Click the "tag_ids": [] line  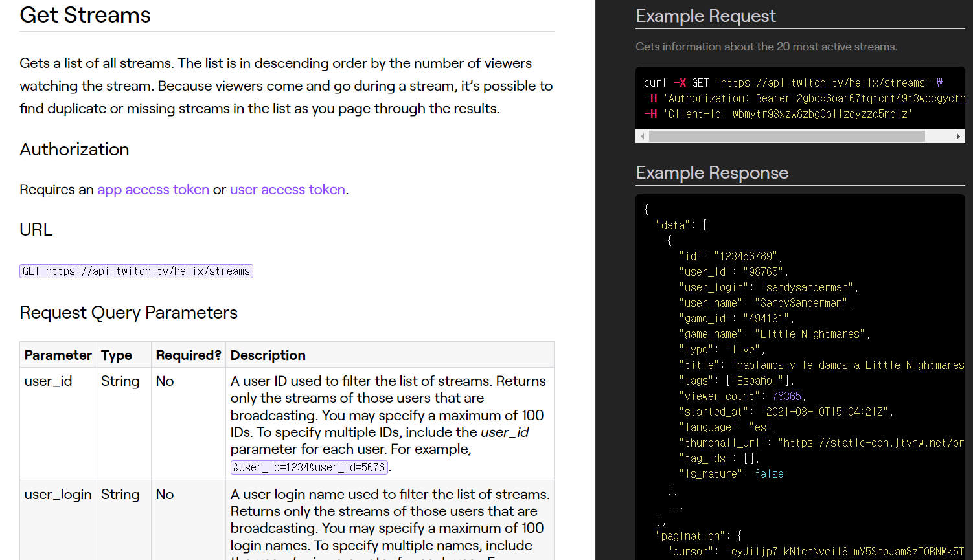point(719,458)
